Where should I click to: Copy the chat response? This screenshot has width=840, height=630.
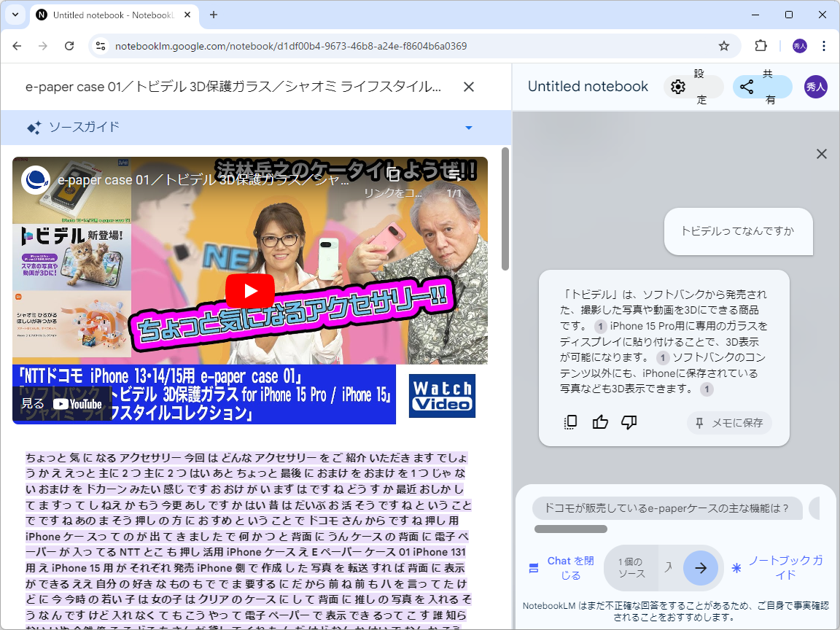coord(571,422)
